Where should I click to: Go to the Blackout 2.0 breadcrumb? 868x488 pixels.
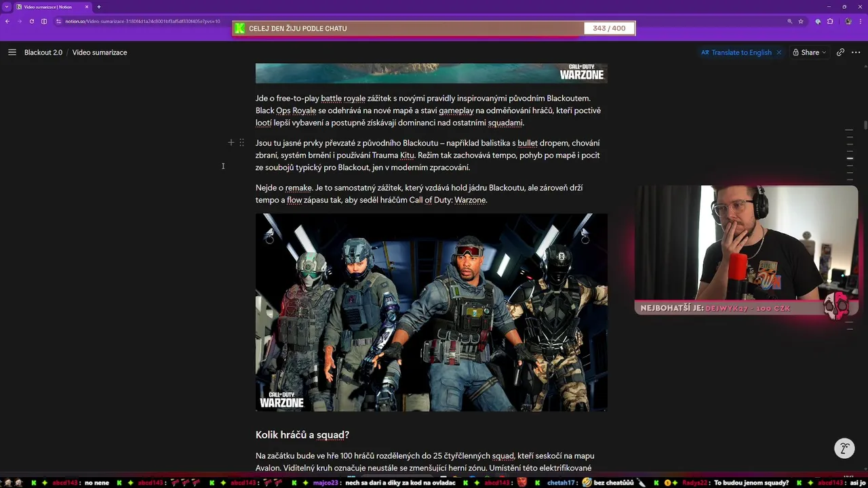coord(43,52)
